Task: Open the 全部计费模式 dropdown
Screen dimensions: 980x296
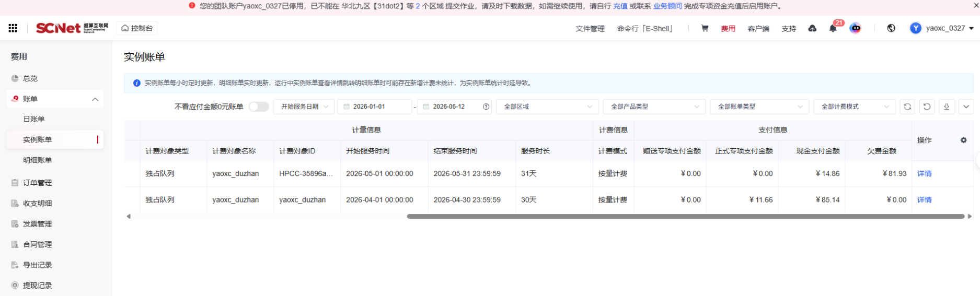Action: [x=855, y=106]
